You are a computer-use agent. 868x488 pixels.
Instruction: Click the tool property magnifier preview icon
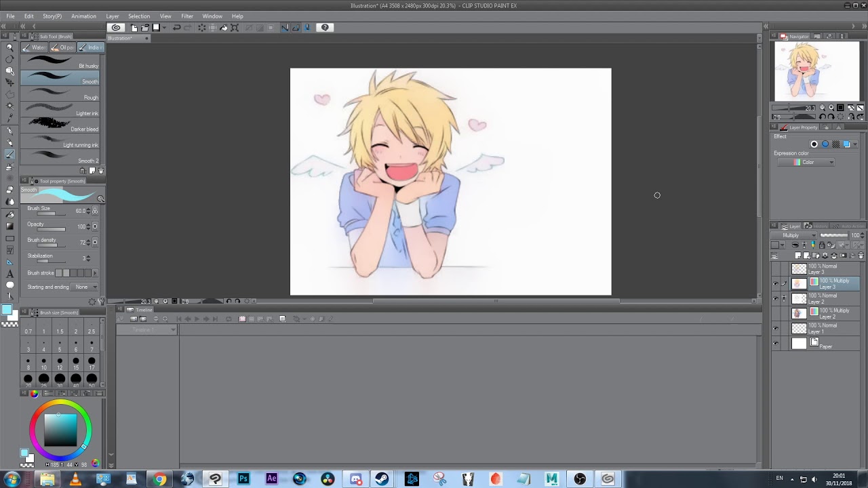(x=100, y=199)
